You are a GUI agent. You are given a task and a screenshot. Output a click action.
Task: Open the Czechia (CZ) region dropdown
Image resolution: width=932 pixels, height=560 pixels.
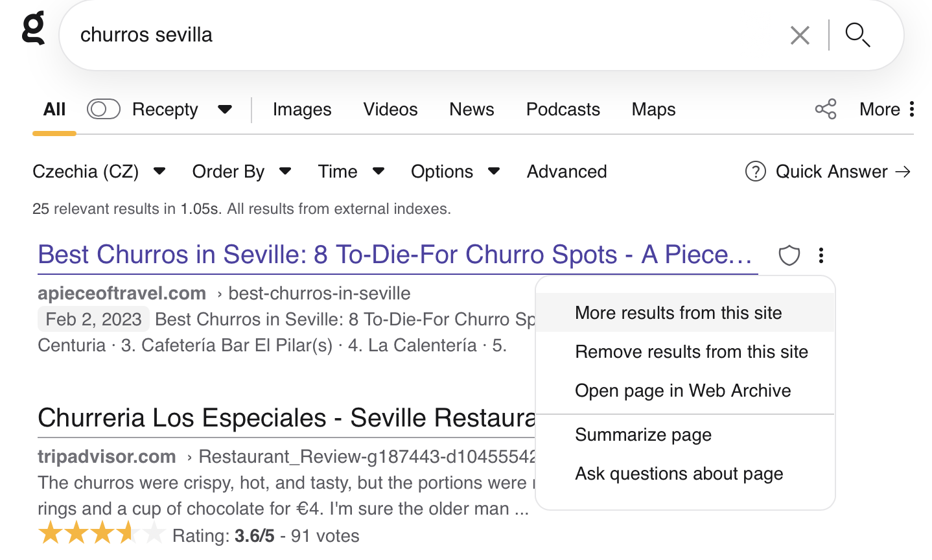[99, 172]
